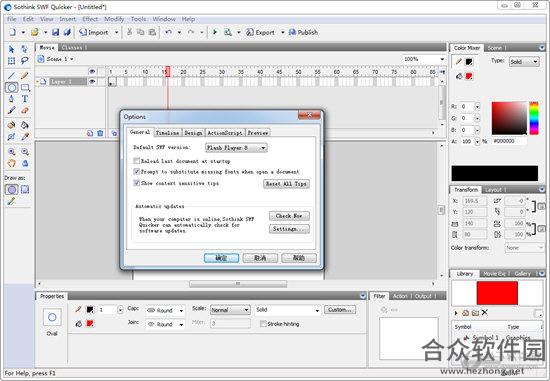This screenshot has width=550, height=381.
Task: Delete library item with X icon
Action: click(484, 312)
